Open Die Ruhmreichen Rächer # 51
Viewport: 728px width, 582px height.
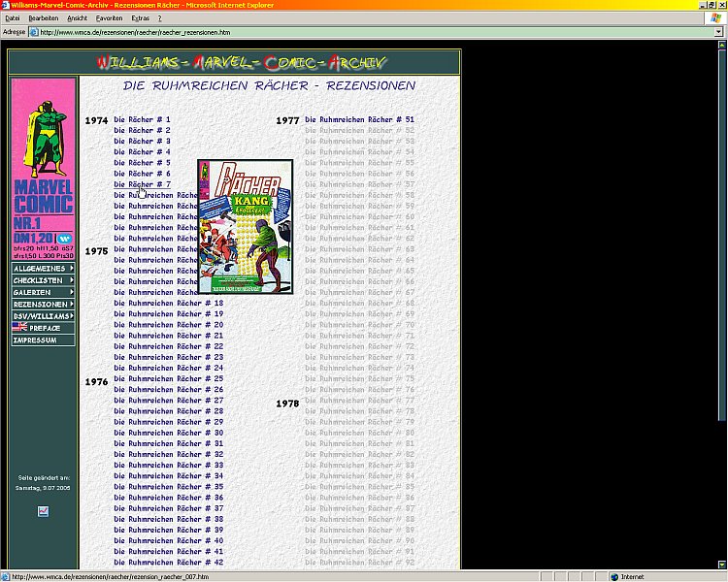359,119
